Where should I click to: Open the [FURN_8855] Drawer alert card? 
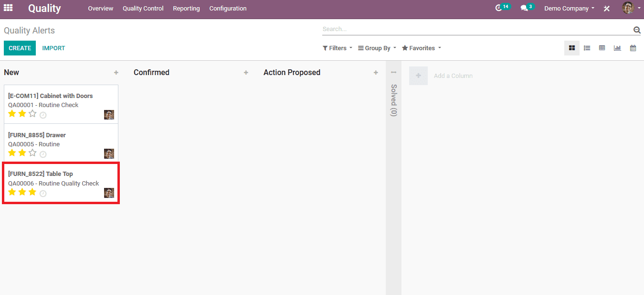click(61, 143)
